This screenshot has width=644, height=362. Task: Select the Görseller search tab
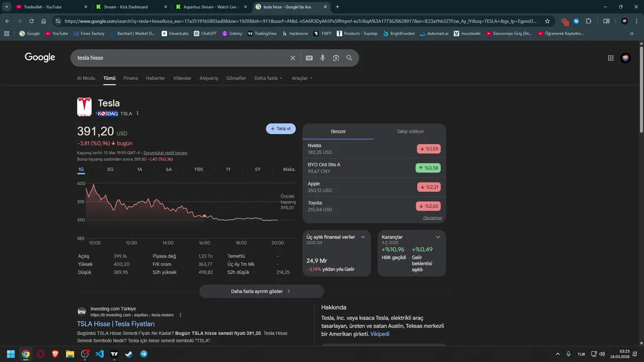point(236,78)
